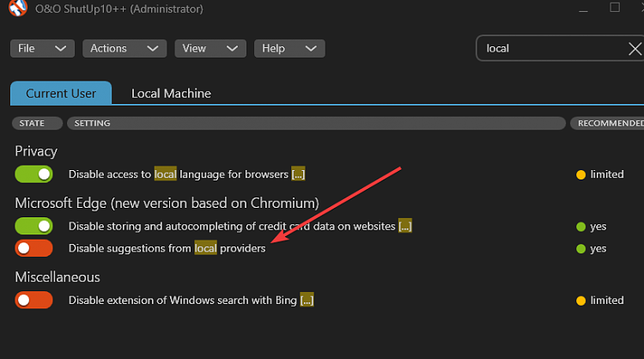Click limited label in Bing search row
Screen dimensions: 644x359
tap(607, 301)
